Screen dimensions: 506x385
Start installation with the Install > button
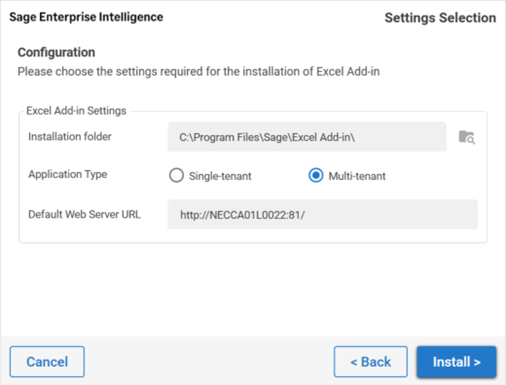456,362
